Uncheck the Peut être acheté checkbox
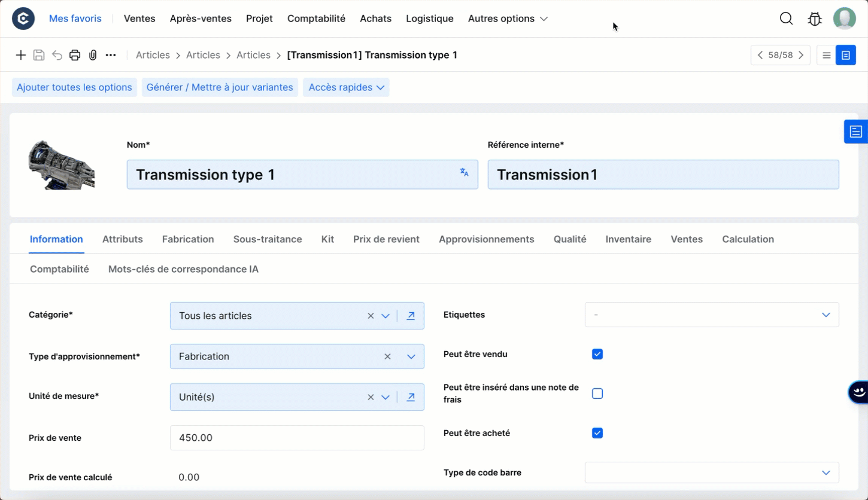This screenshot has height=500, width=868. [597, 433]
